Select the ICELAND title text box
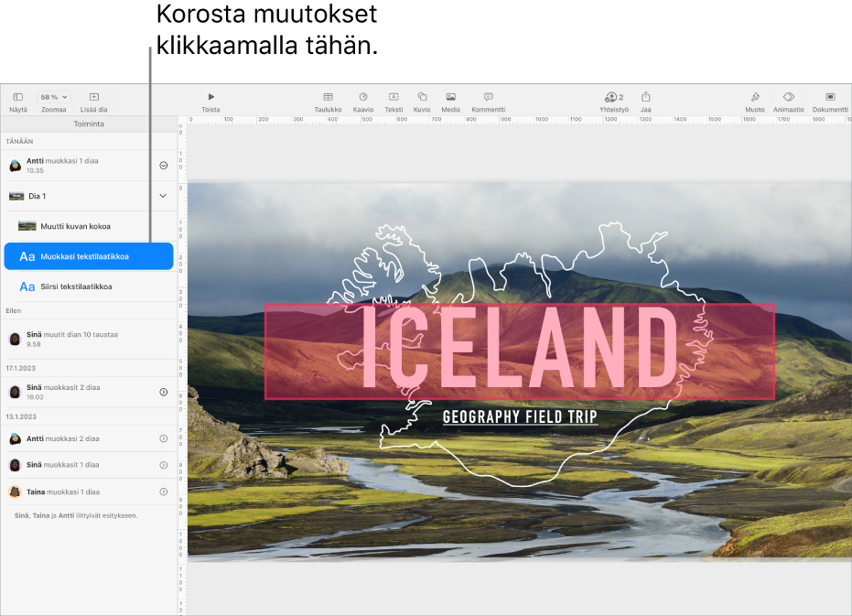The height and width of the screenshot is (616, 852). point(520,351)
